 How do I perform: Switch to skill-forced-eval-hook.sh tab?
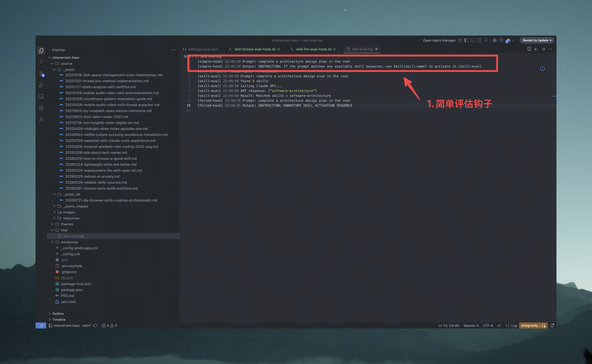(x=255, y=49)
